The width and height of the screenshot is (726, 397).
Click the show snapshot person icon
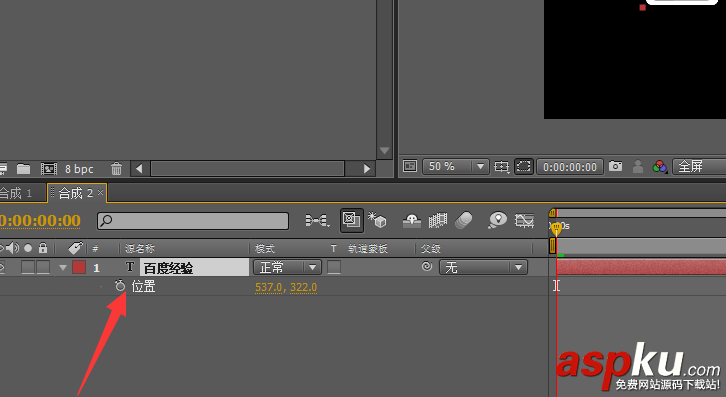click(638, 166)
